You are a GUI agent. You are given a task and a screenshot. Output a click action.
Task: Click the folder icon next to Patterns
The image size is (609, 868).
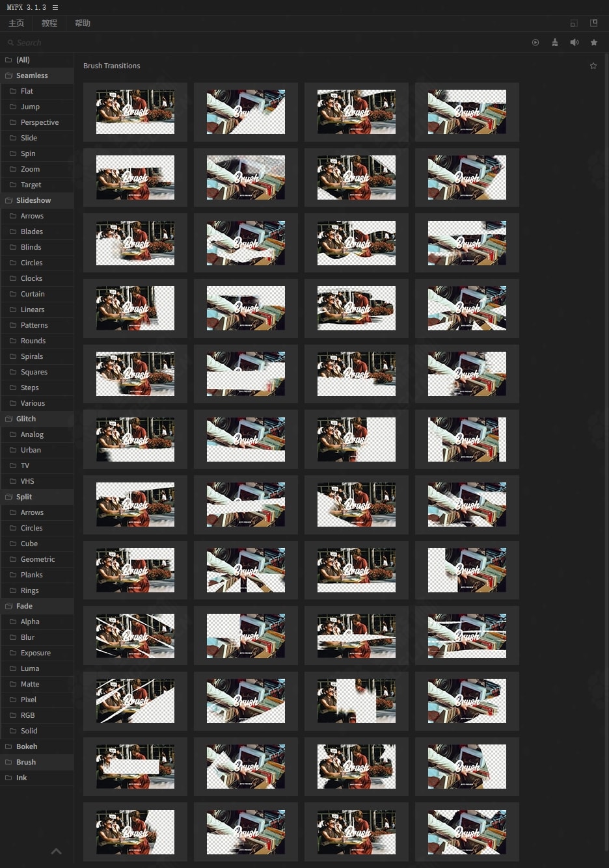[x=13, y=325]
